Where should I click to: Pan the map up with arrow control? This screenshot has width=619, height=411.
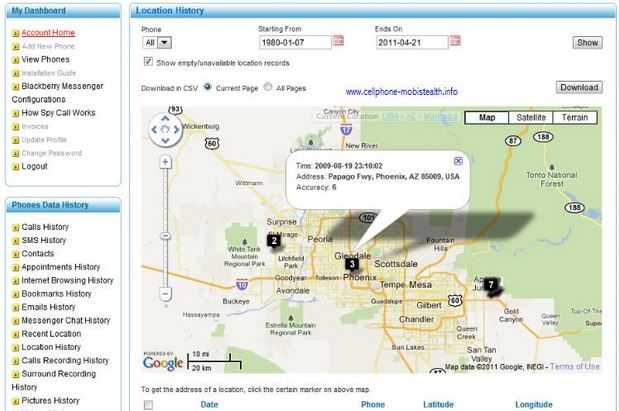(165, 118)
